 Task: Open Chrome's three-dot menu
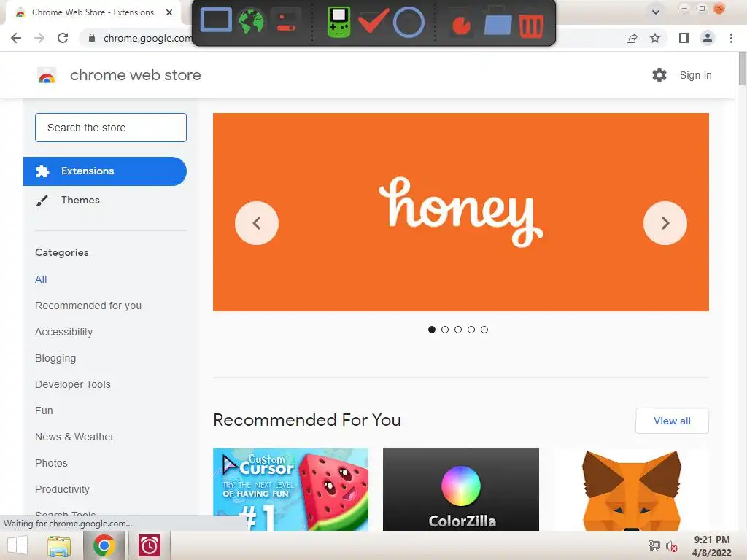(731, 38)
